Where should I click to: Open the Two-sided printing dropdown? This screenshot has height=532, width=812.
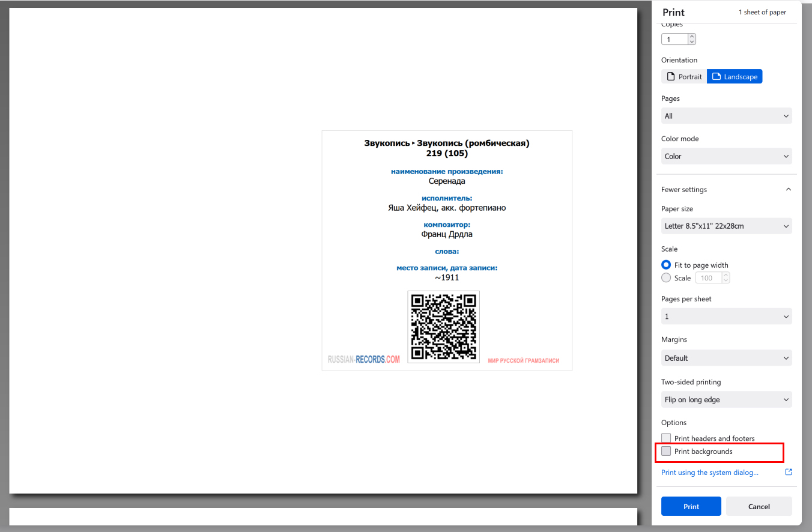coord(727,399)
